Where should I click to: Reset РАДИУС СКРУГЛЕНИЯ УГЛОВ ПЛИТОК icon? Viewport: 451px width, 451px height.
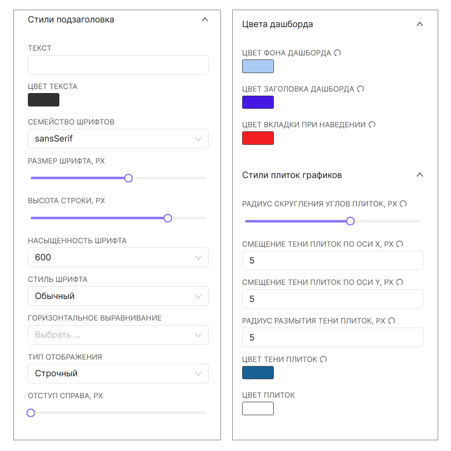pyautogui.click(x=403, y=203)
